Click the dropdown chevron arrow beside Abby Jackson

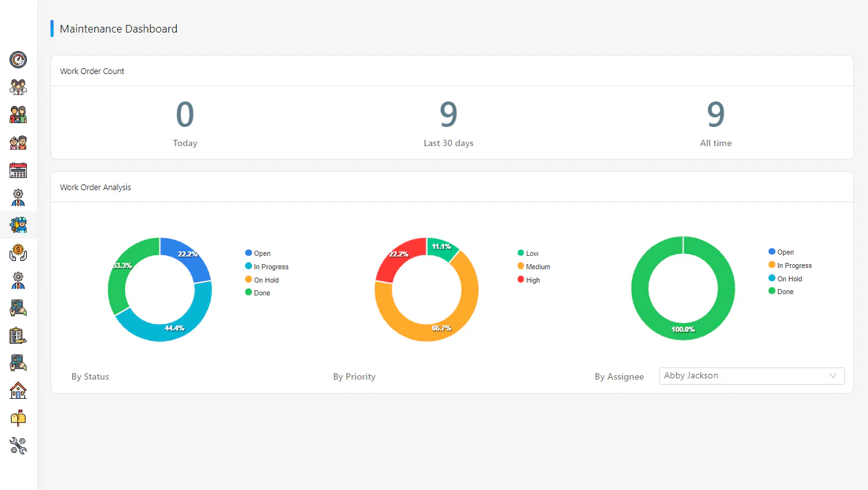coord(833,376)
